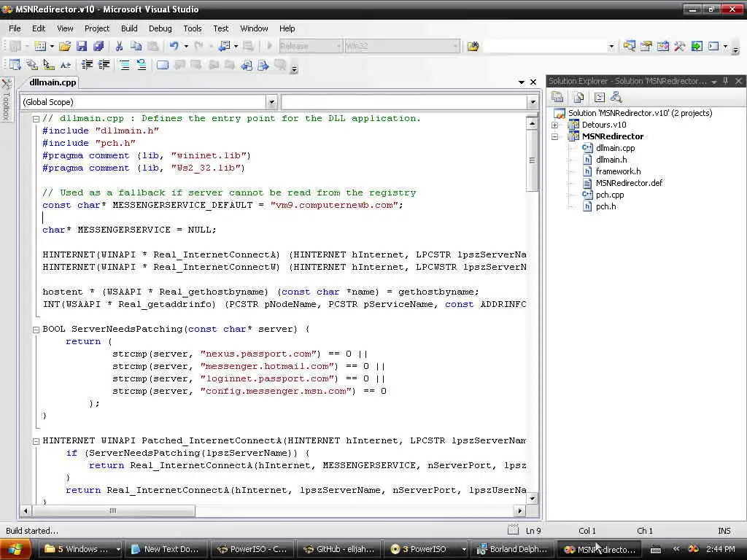Select the dllmain.cpp editor tab
The image size is (747, 560).
pos(53,82)
